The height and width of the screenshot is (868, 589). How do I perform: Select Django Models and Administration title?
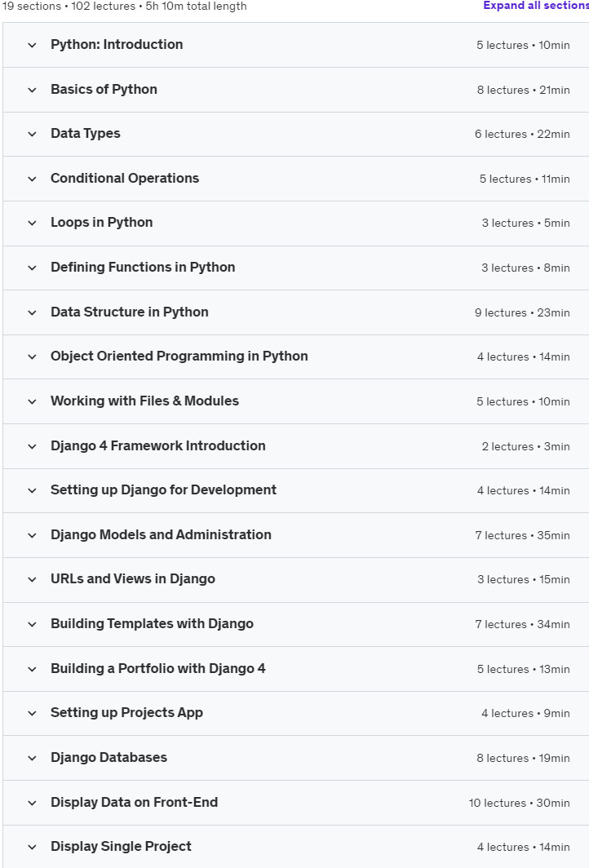(161, 535)
